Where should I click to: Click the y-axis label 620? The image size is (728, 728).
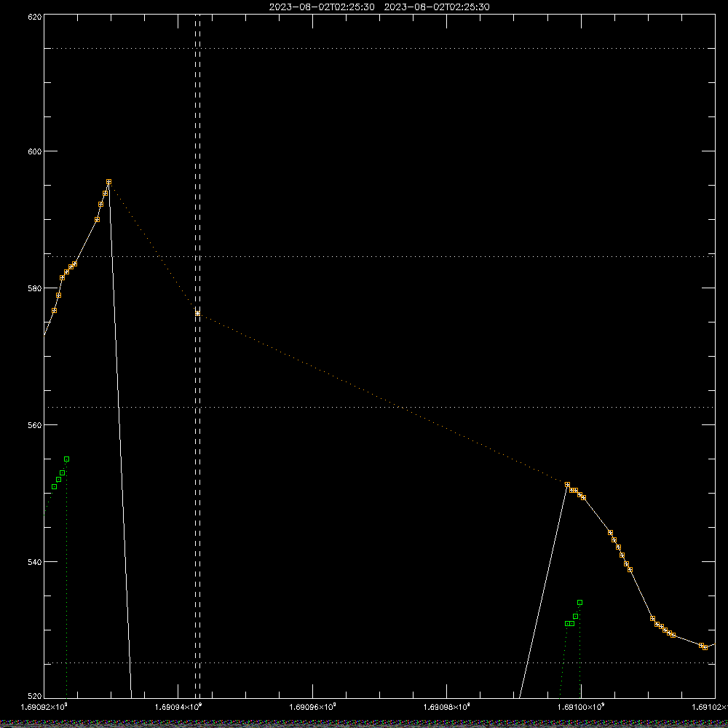coord(35,17)
